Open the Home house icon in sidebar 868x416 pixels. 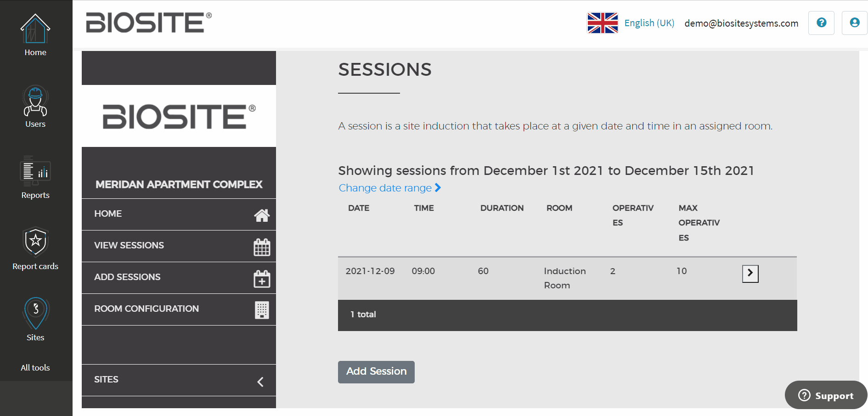click(35, 28)
